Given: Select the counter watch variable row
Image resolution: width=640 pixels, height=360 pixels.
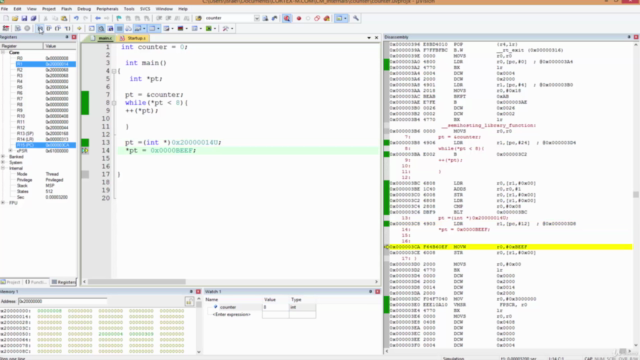Looking at the screenshot, I should (x=260, y=307).
